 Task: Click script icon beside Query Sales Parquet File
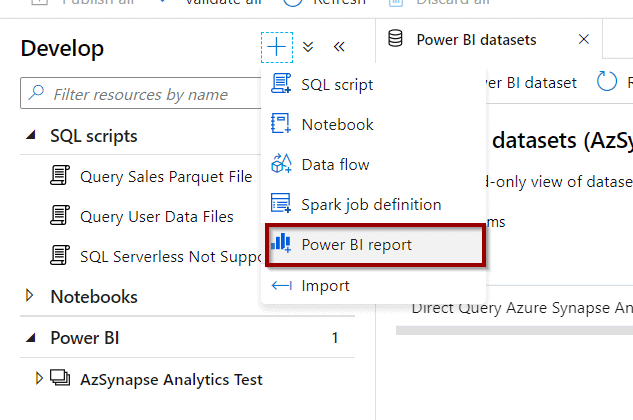pos(60,175)
